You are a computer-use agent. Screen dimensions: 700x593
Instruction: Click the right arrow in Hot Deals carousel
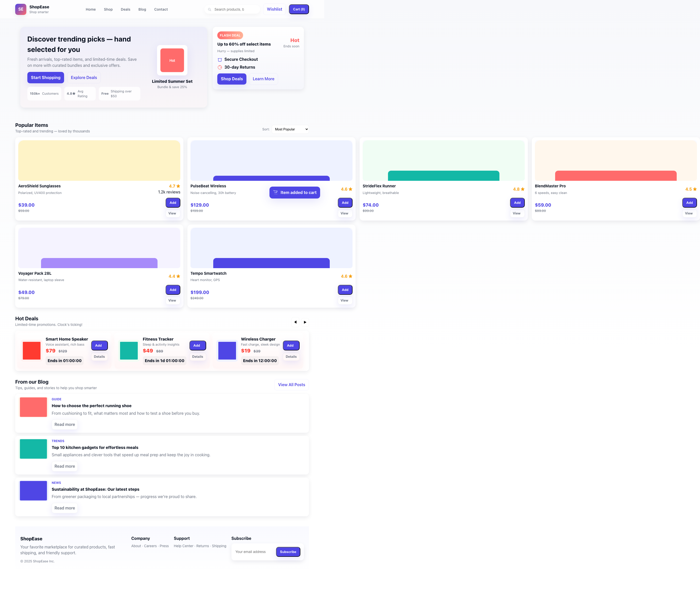click(x=305, y=322)
